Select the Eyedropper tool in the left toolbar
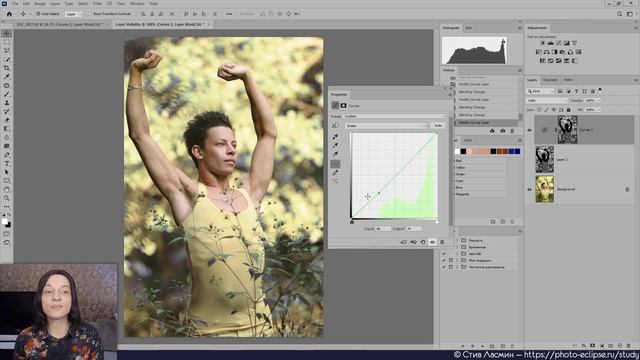Viewport: 640px width, 360px height. click(x=7, y=76)
